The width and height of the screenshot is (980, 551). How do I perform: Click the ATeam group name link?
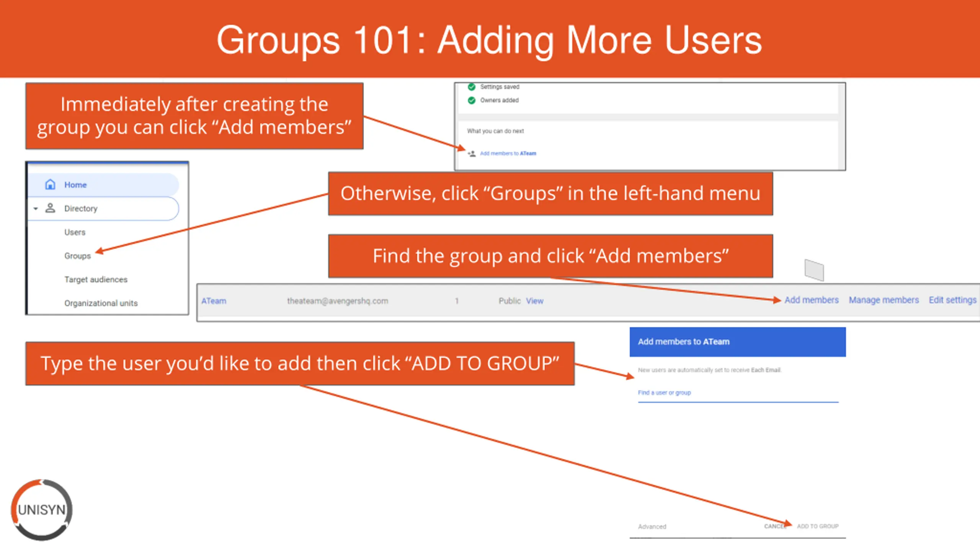(214, 301)
